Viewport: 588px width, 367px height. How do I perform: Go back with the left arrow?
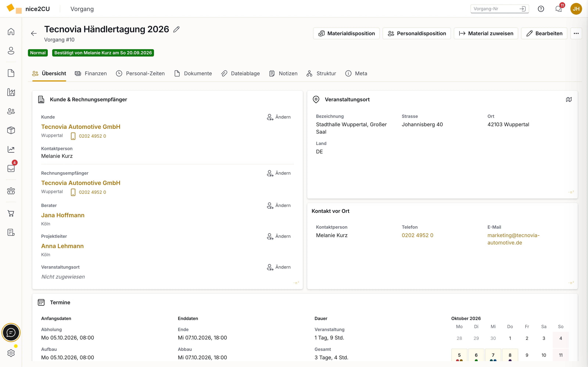(34, 33)
